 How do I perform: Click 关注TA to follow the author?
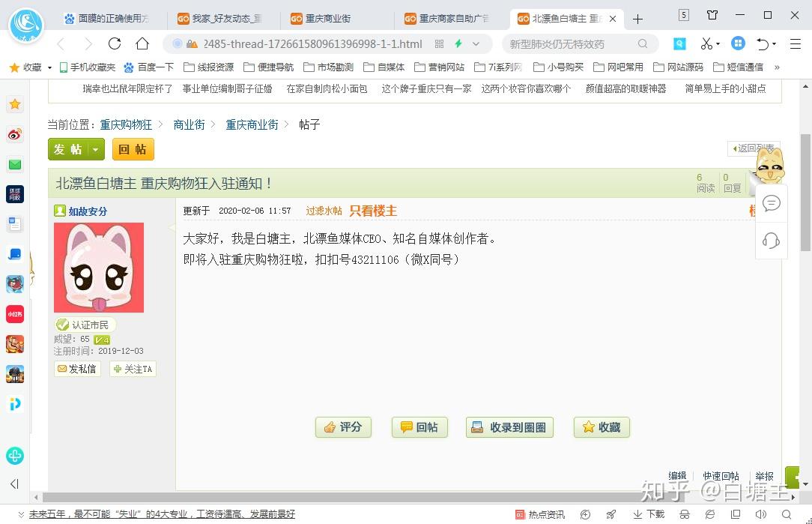[x=133, y=369]
